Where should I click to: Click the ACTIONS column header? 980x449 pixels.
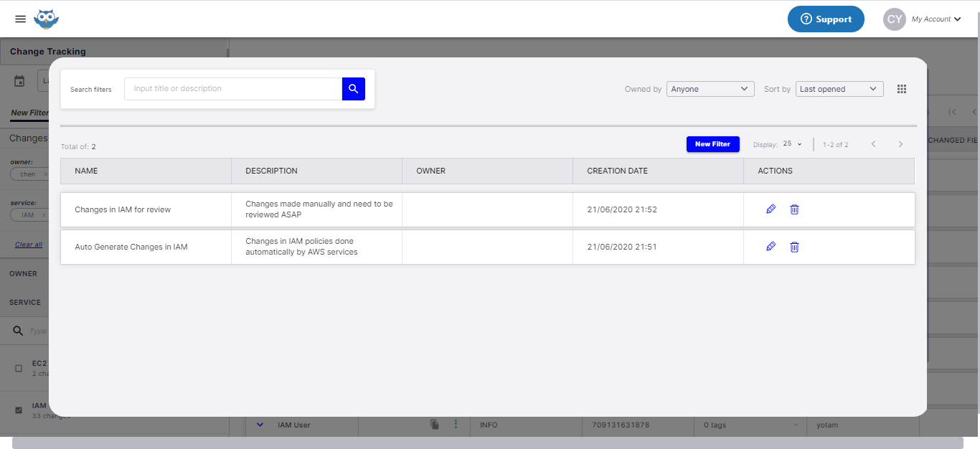(x=829, y=171)
